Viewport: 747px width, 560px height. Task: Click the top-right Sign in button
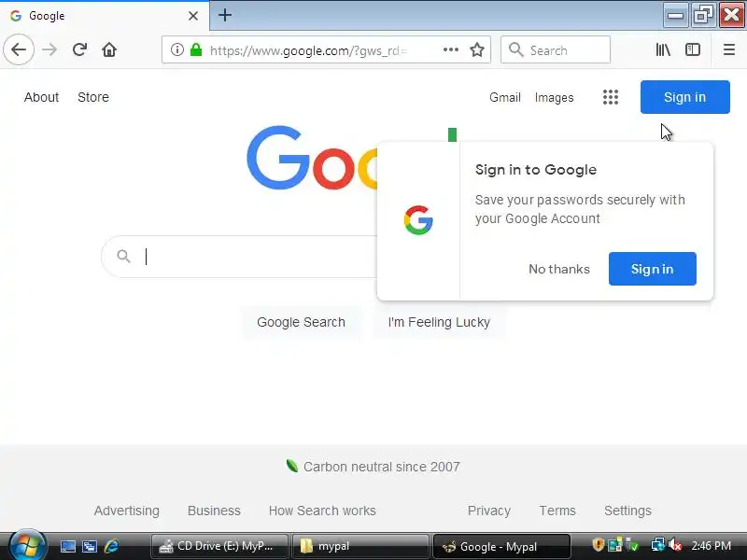pyautogui.click(x=685, y=97)
